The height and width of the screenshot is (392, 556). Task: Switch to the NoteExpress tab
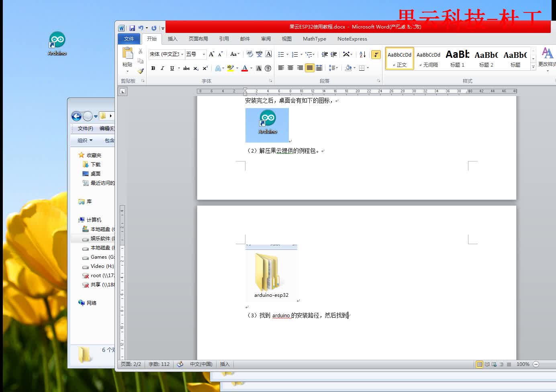(x=352, y=39)
